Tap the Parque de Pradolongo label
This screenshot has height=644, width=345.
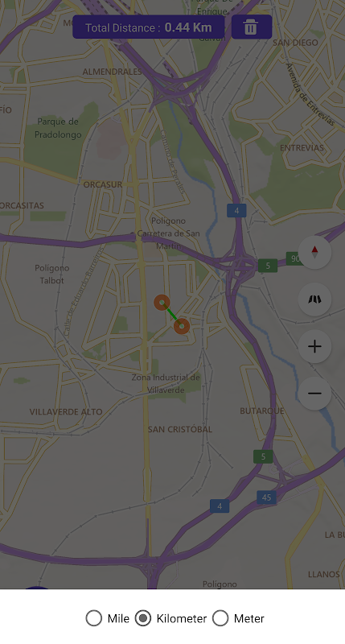58,128
